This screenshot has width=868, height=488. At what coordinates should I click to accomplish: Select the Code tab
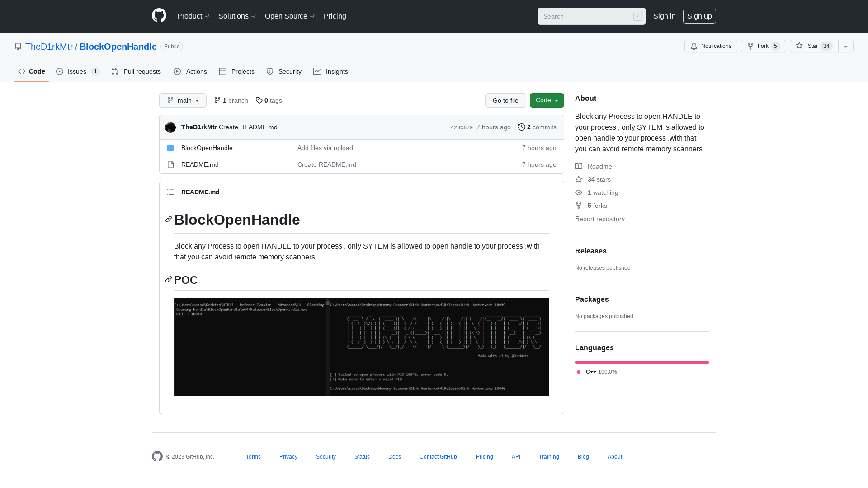pos(32,71)
